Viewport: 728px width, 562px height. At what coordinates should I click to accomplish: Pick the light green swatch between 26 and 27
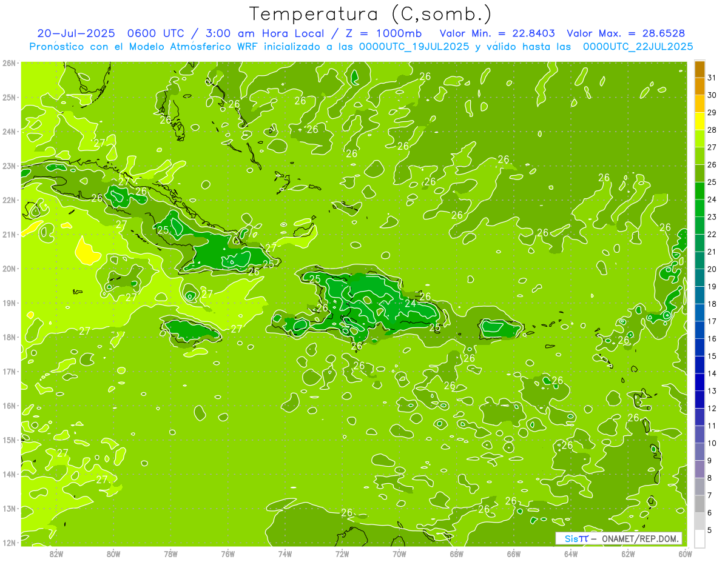coord(699,156)
